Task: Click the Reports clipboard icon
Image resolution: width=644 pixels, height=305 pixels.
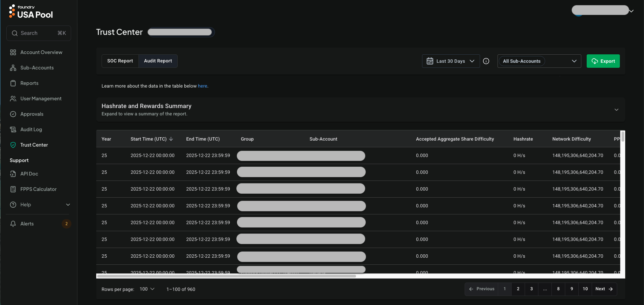Action: point(13,83)
